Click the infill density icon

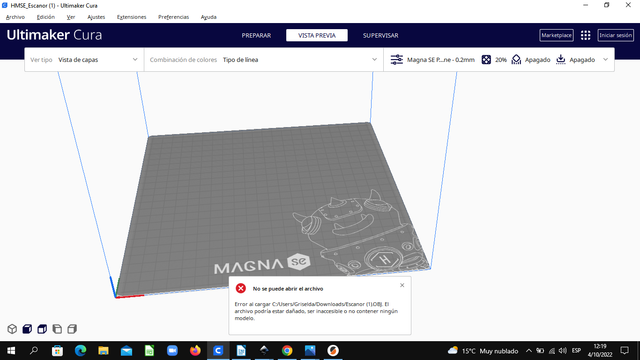pos(486,60)
